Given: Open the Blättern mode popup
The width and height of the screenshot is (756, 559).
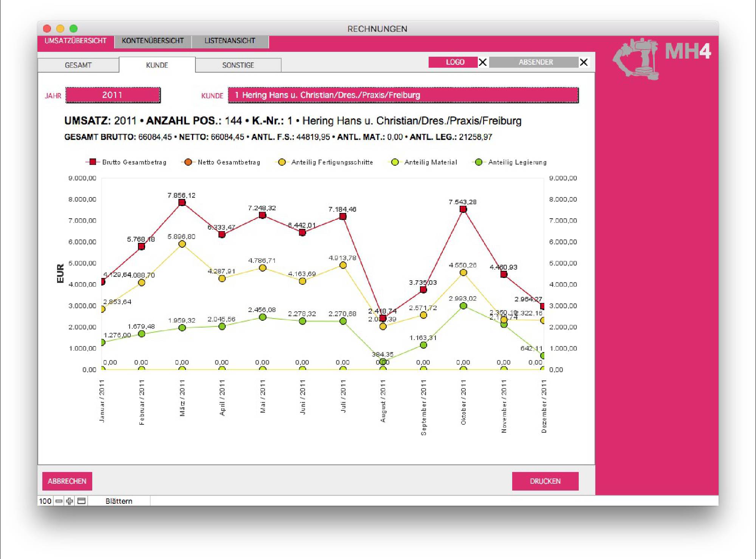Looking at the screenshot, I should (119, 501).
